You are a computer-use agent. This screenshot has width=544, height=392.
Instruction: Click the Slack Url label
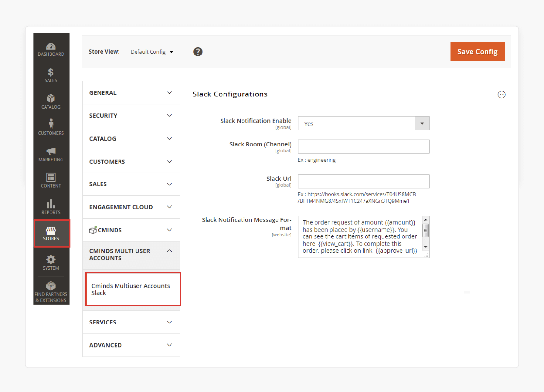(x=279, y=179)
